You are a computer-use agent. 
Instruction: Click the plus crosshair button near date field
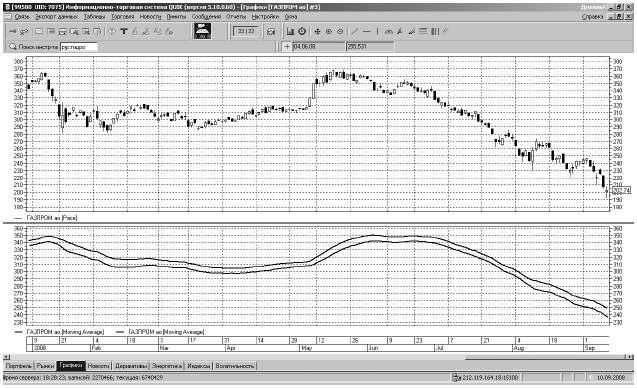click(x=287, y=47)
